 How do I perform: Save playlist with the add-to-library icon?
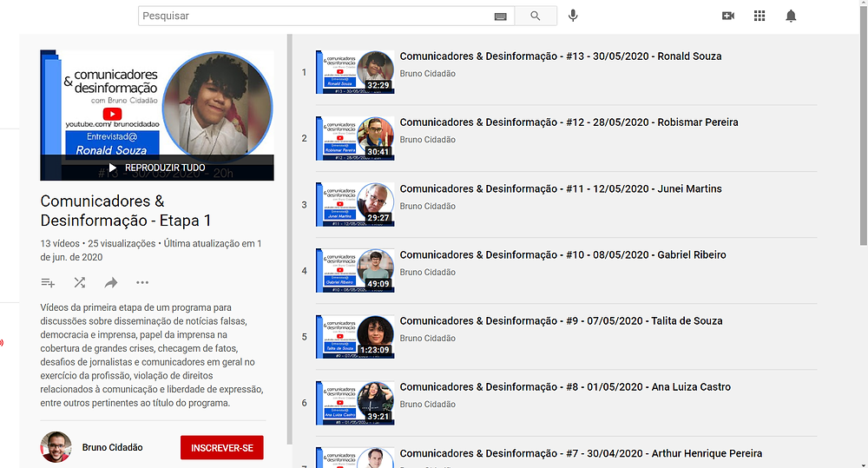point(48,283)
